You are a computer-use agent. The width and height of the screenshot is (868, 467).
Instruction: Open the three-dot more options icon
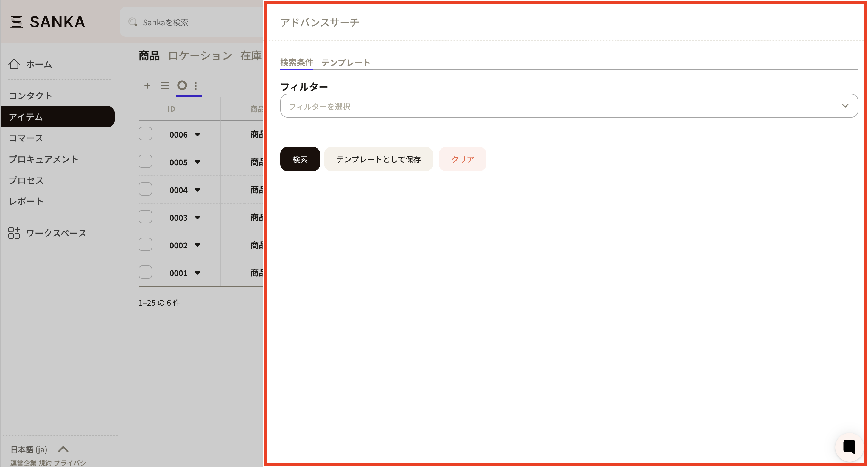[x=196, y=85]
